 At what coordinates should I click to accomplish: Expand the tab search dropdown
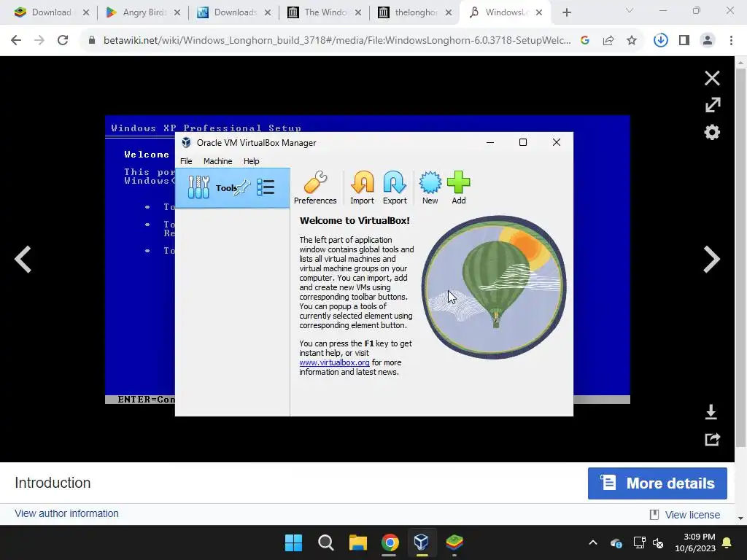(x=629, y=10)
